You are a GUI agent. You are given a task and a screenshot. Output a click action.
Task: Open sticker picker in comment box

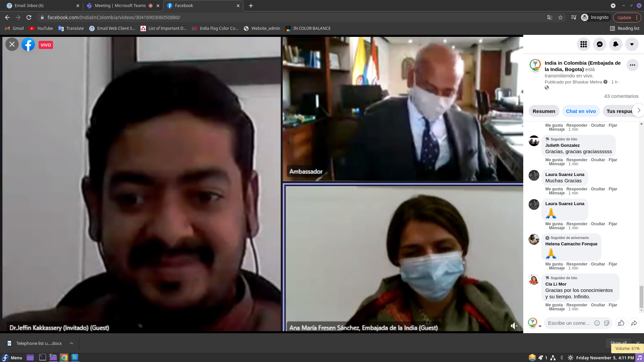(606, 323)
